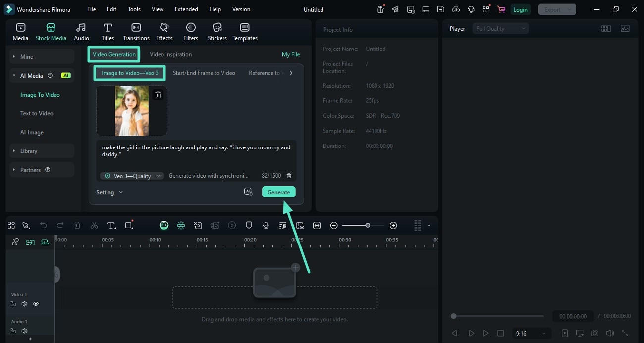This screenshot has width=644, height=343.
Task: Open the My File link
Action: (291, 54)
